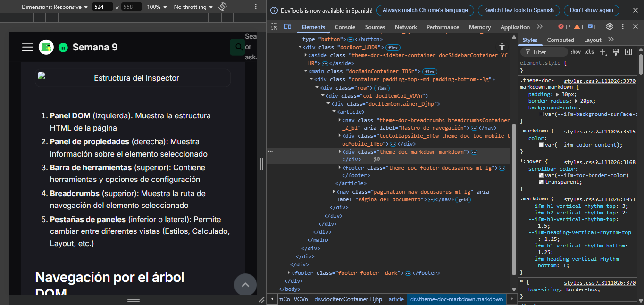The height and width of the screenshot is (305, 644).
Task: Toggle the element classes editor with .cls
Action: click(590, 52)
